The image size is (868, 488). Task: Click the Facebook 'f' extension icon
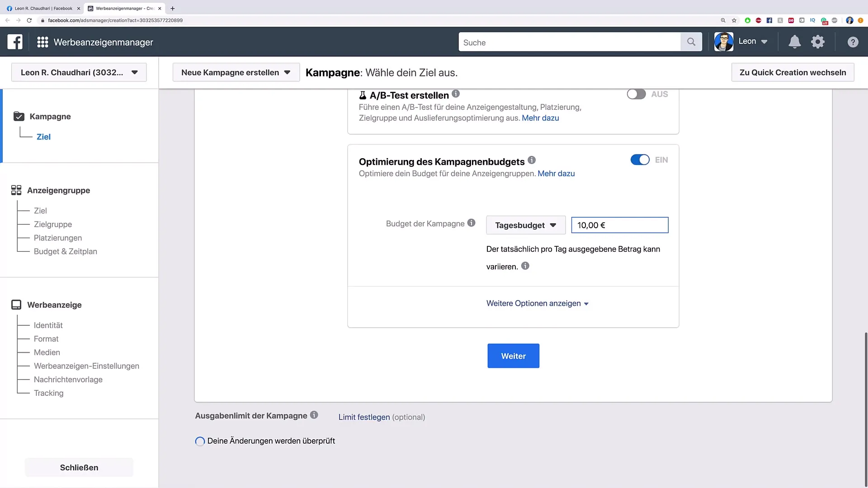coord(769,20)
